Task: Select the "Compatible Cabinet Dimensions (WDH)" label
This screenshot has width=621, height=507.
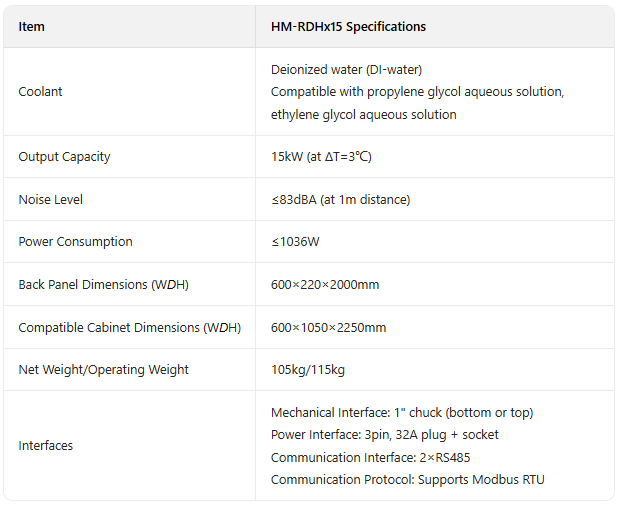Action: click(x=129, y=328)
